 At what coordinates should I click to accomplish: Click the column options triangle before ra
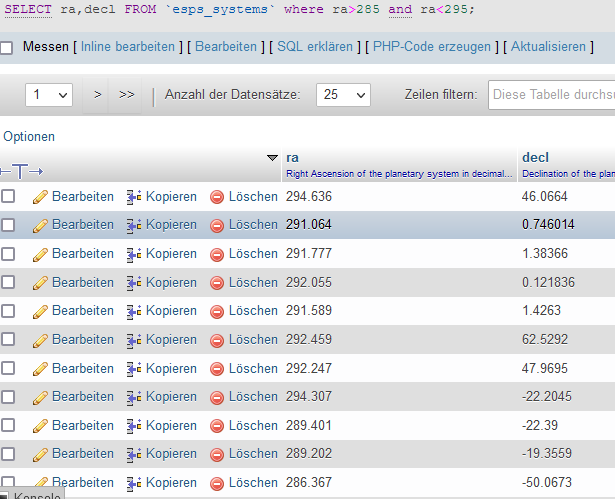click(x=272, y=158)
